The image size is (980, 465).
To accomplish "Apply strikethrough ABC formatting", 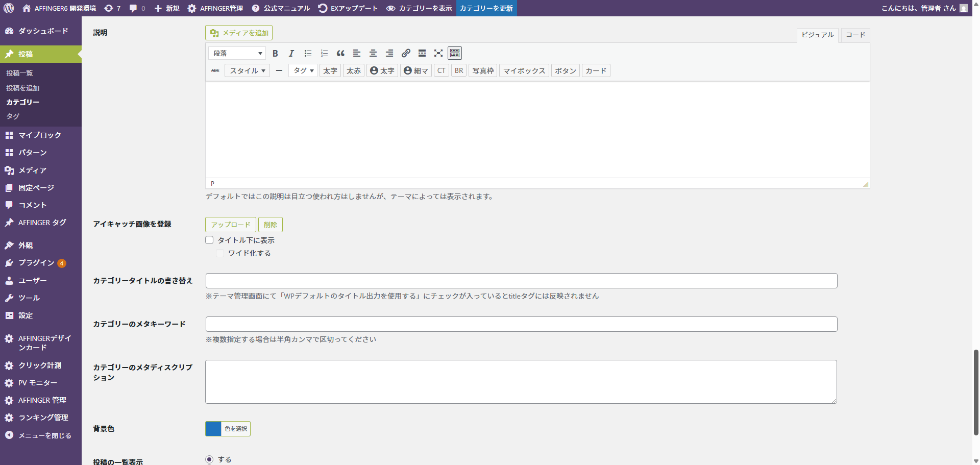I will (x=215, y=70).
